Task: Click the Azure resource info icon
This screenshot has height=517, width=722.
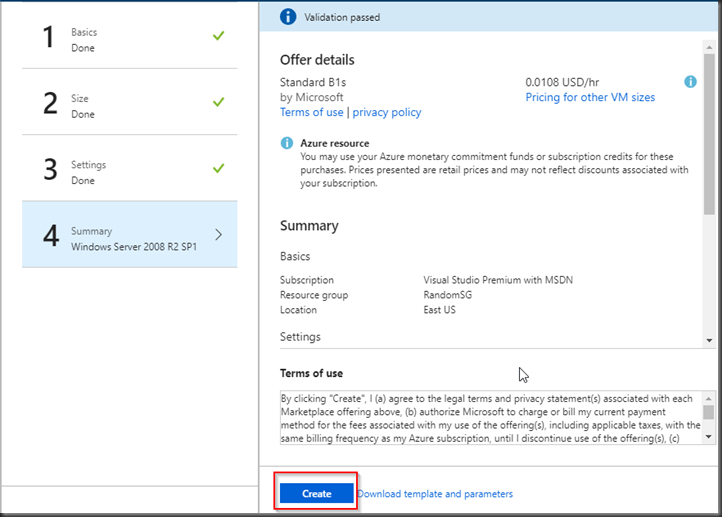Action: click(x=287, y=143)
